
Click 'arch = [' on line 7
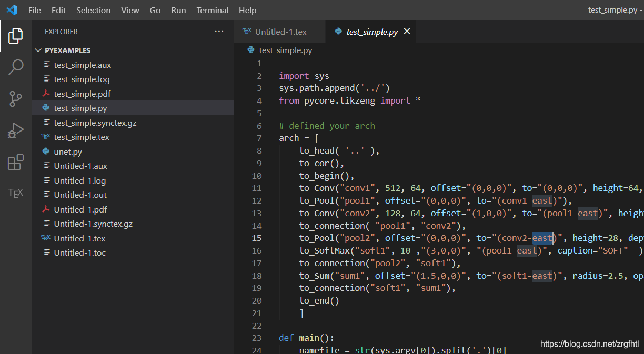click(299, 138)
